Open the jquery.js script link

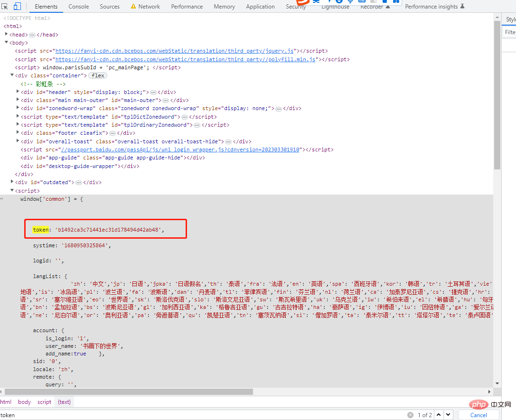coord(174,51)
